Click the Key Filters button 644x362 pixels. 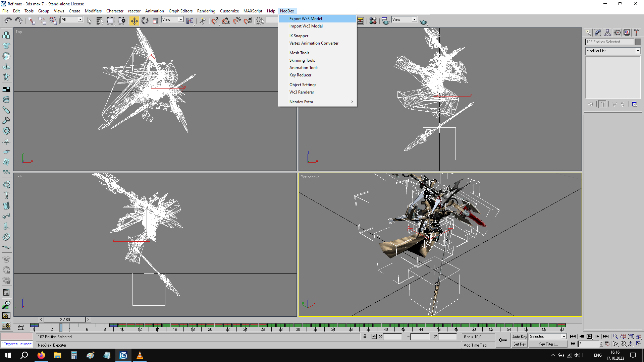click(548, 344)
